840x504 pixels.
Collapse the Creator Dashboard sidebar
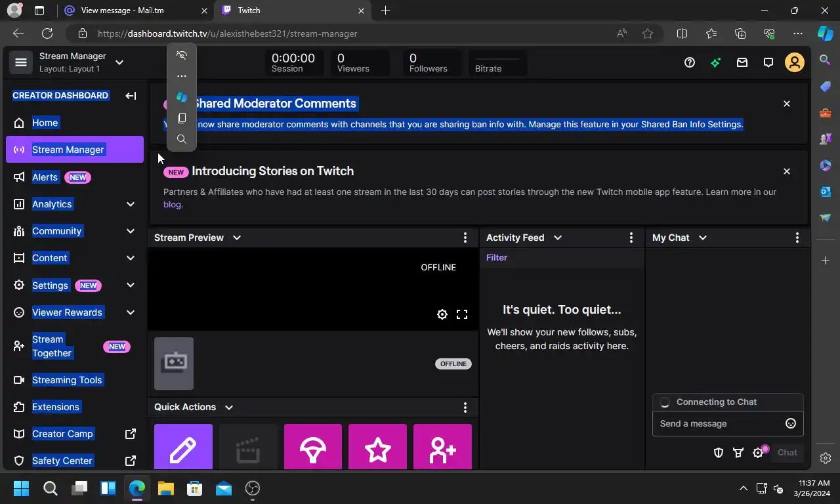pyautogui.click(x=131, y=96)
